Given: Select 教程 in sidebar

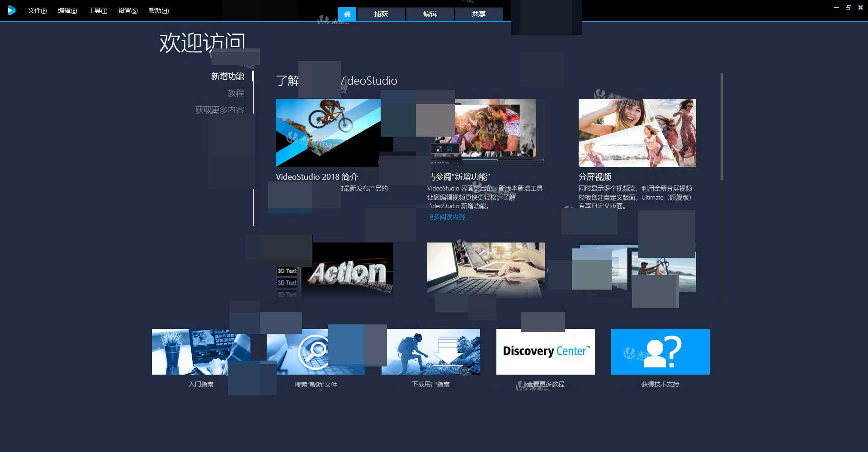Looking at the screenshot, I should click(x=236, y=93).
